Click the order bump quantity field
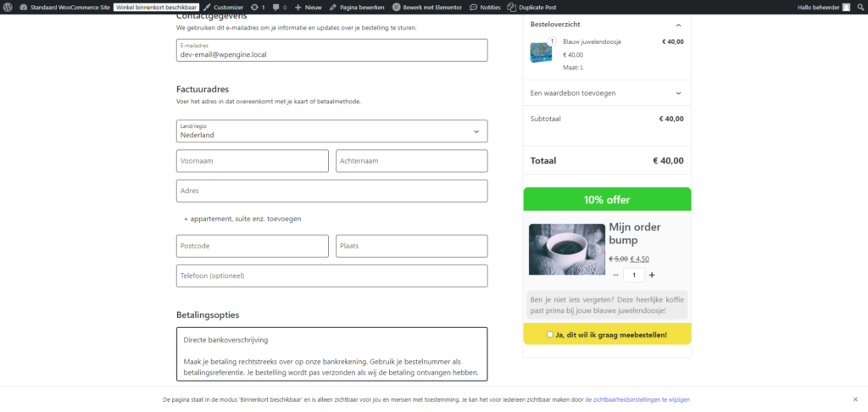Image resolution: width=868 pixels, height=412 pixels. tap(634, 276)
